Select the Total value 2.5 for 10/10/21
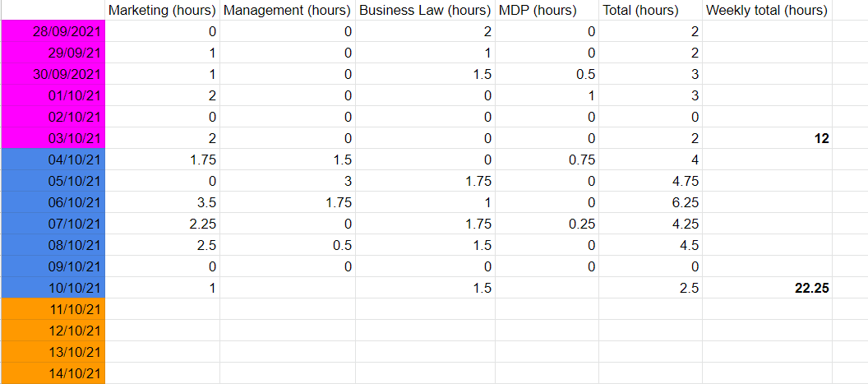This screenshot has width=868, height=384. [650, 288]
